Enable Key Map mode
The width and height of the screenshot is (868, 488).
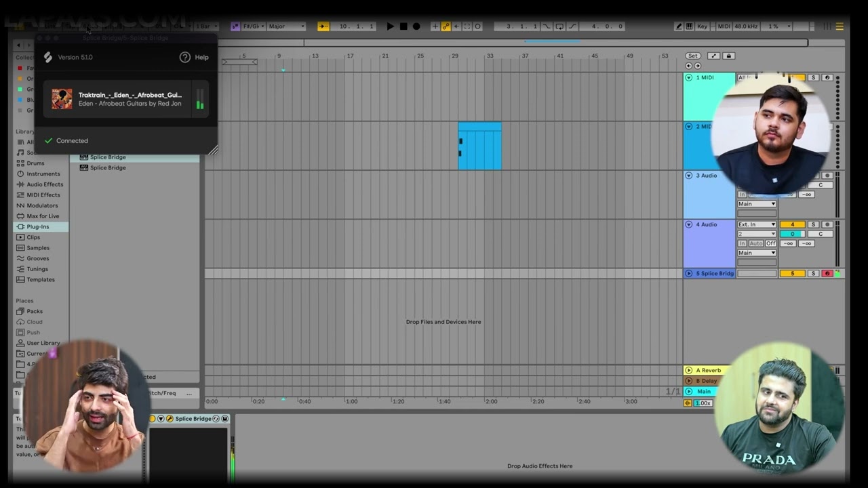(x=702, y=26)
